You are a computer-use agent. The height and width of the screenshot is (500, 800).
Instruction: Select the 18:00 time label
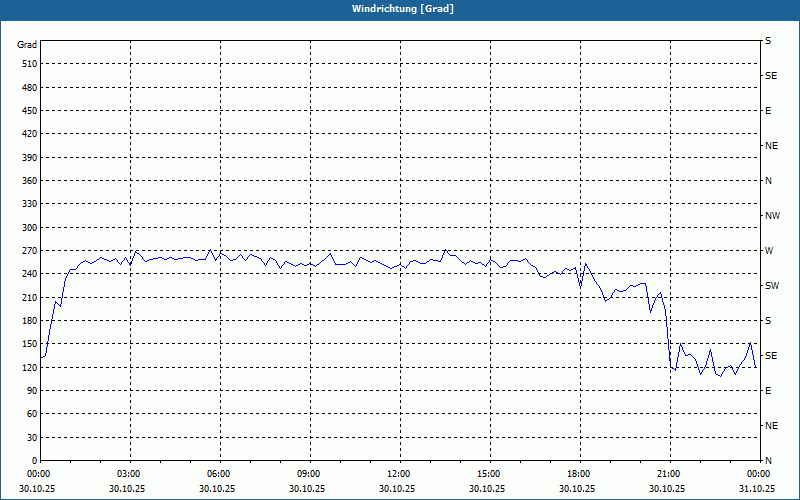pyautogui.click(x=580, y=473)
